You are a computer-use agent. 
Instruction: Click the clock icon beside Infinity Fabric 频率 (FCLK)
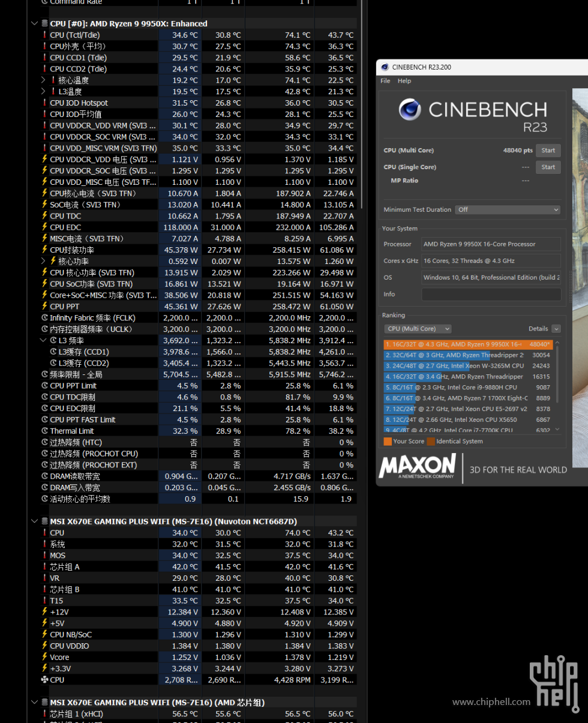(44, 318)
